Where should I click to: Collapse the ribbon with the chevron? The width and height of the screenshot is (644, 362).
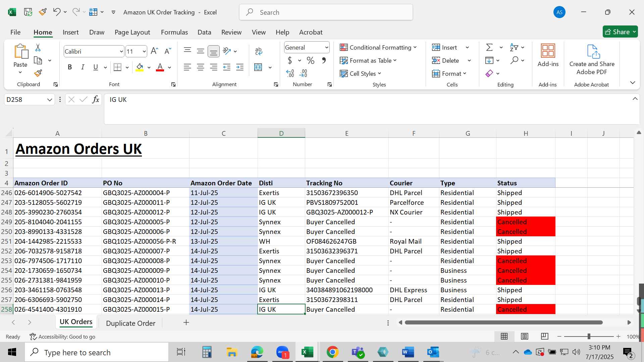[x=633, y=82]
